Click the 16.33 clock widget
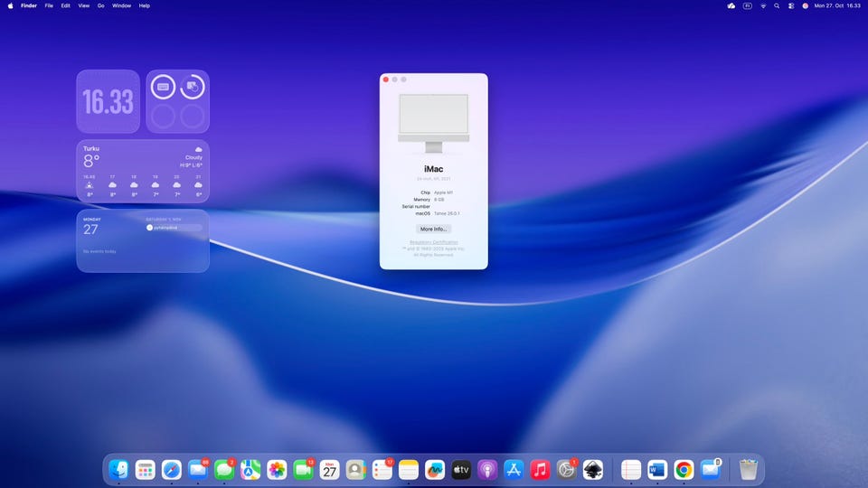The width and height of the screenshot is (868, 488). tap(108, 101)
